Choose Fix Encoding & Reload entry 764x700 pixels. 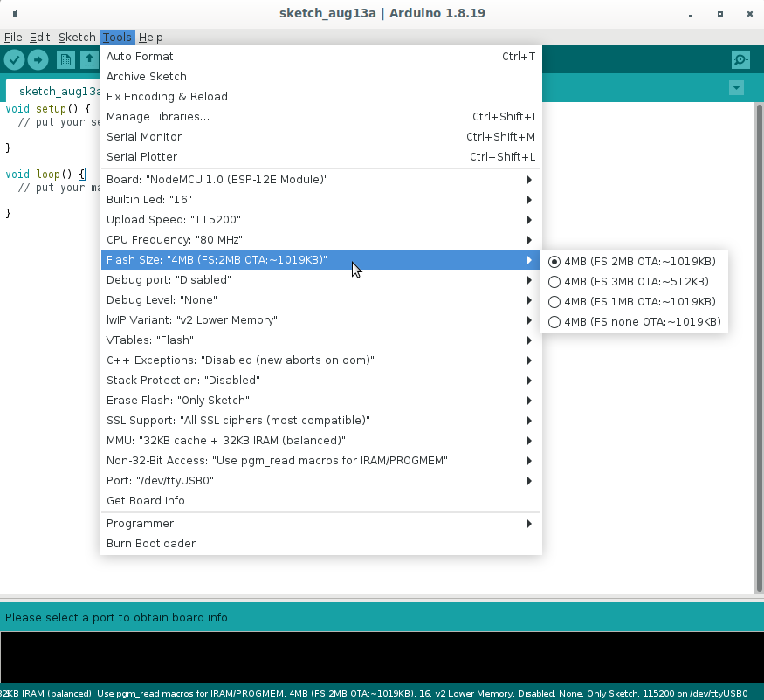(320, 97)
